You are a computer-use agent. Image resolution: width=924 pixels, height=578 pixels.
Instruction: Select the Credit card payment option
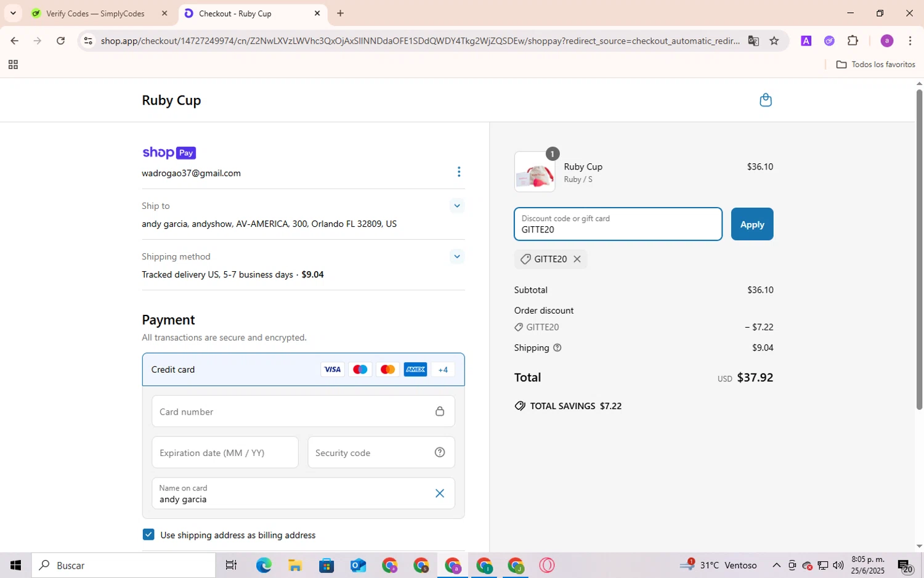click(x=303, y=370)
